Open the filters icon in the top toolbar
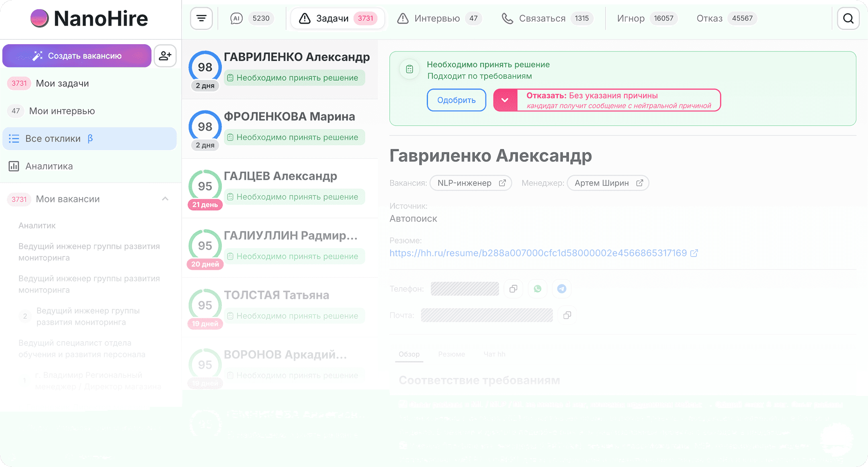The width and height of the screenshot is (868, 467). (201, 18)
